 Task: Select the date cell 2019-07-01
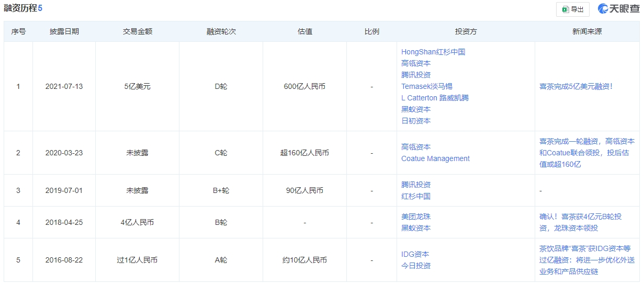(x=64, y=190)
